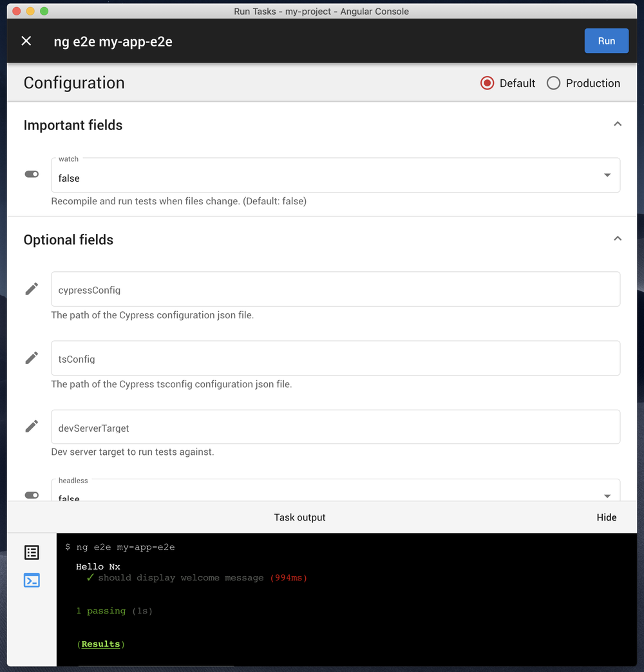The height and width of the screenshot is (672, 644).
Task: Collapse the Optional fields section
Action: click(x=618, y=238)
